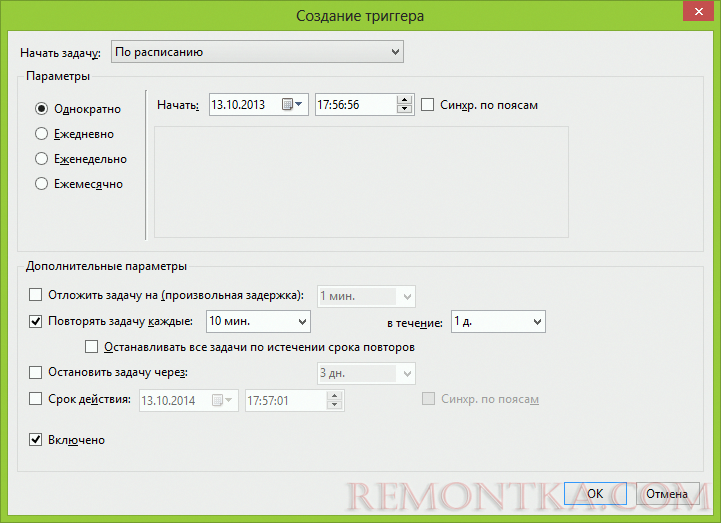
Task: Decrease start time with down spinner arrow
Action: click(404, 109)
